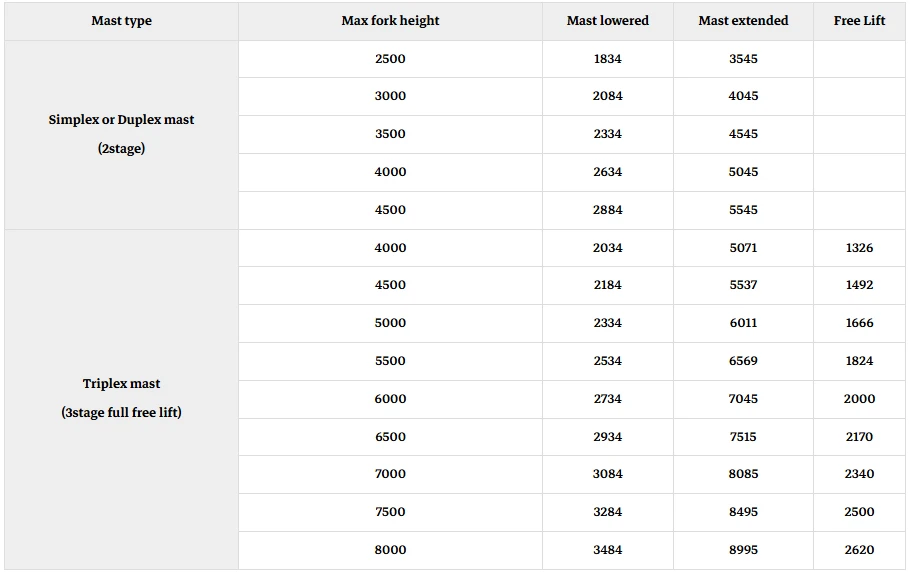Image resolution: width=910 pixels, height=572 pixels.
Task: Select the 2500 max fork height cell
Action: 390,59
